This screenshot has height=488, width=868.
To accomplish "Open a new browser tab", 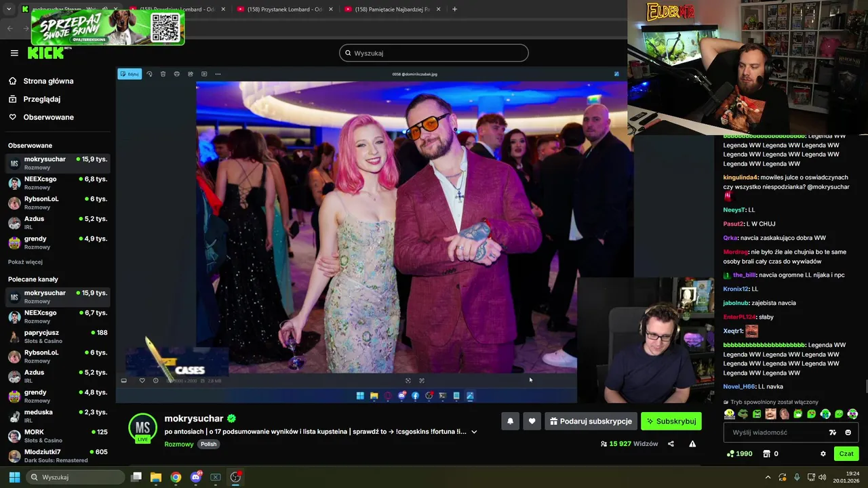I will pyautogui.click(x=454, y=9).
